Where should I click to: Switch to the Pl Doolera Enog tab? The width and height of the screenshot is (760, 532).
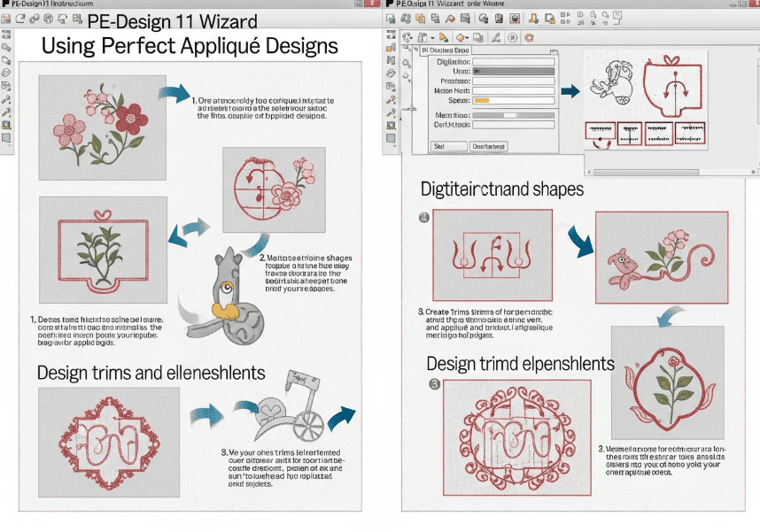pyautogui.click(x=445, y=50)
